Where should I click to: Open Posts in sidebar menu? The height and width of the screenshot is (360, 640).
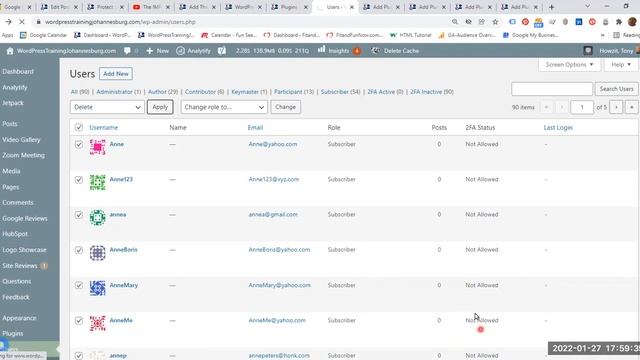tap(10, 124)
